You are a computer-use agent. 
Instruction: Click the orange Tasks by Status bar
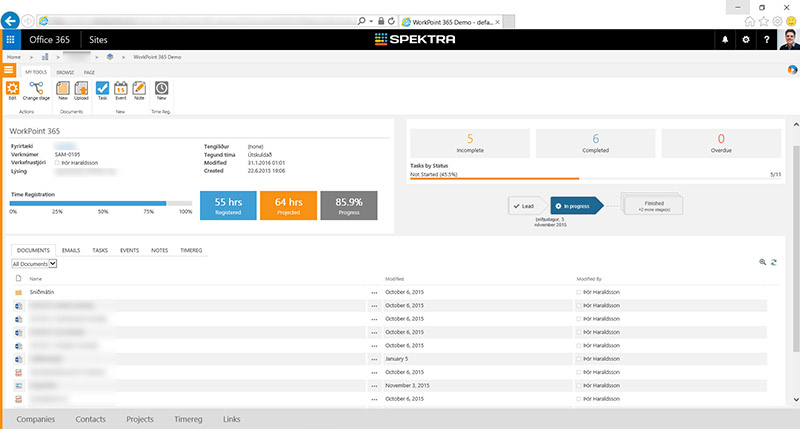pos(494,179)
